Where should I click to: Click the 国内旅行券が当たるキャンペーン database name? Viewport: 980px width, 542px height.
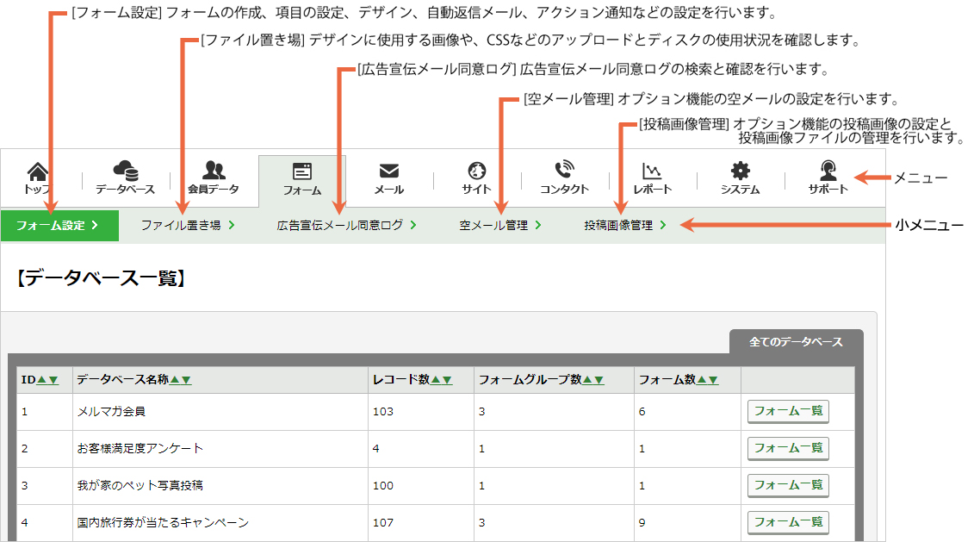(163, 522)
